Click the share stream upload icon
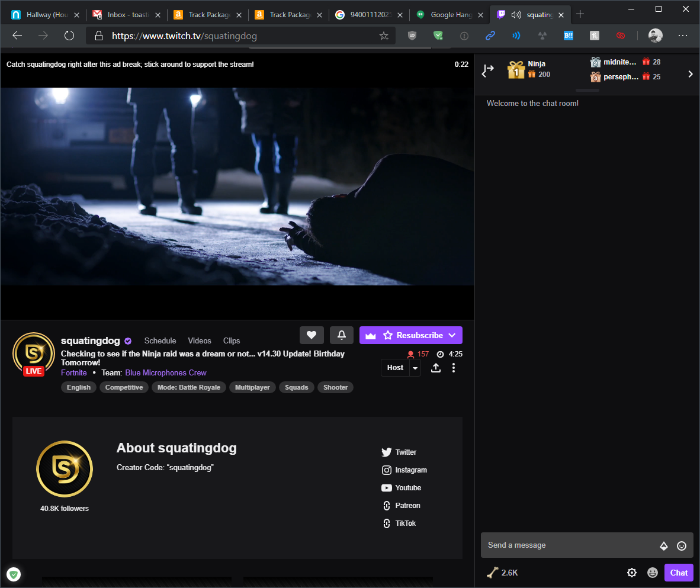Image resolution: width=700 pixels, height=588 pixels. tap(436, 368)
